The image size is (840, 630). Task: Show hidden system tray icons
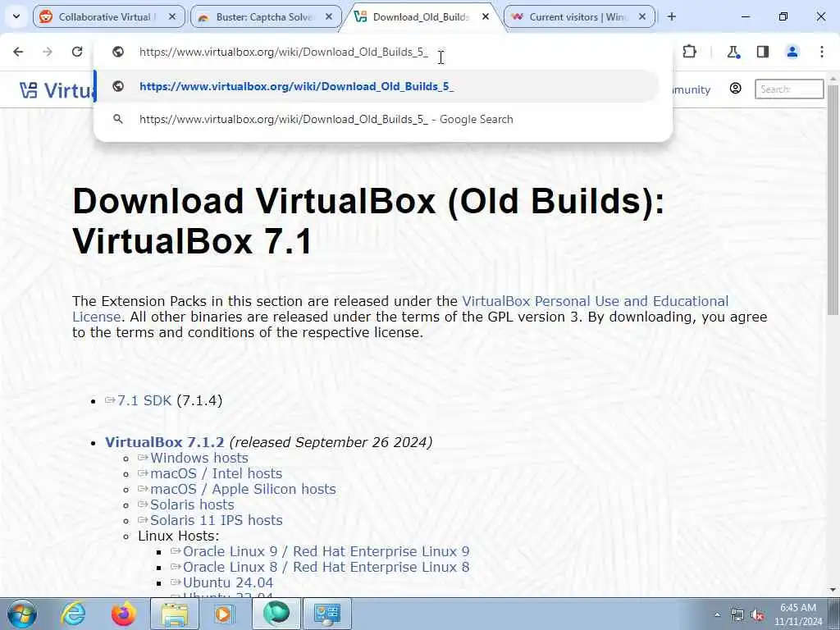(x=717, y=615)
